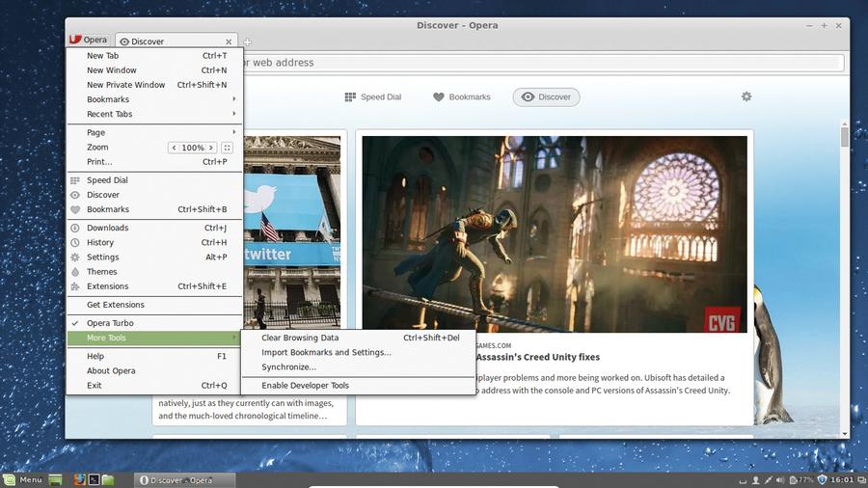Open Speed Dial from the page navigation
The height and width of the screenshot is (488, 868).
(x=373, y=96)
